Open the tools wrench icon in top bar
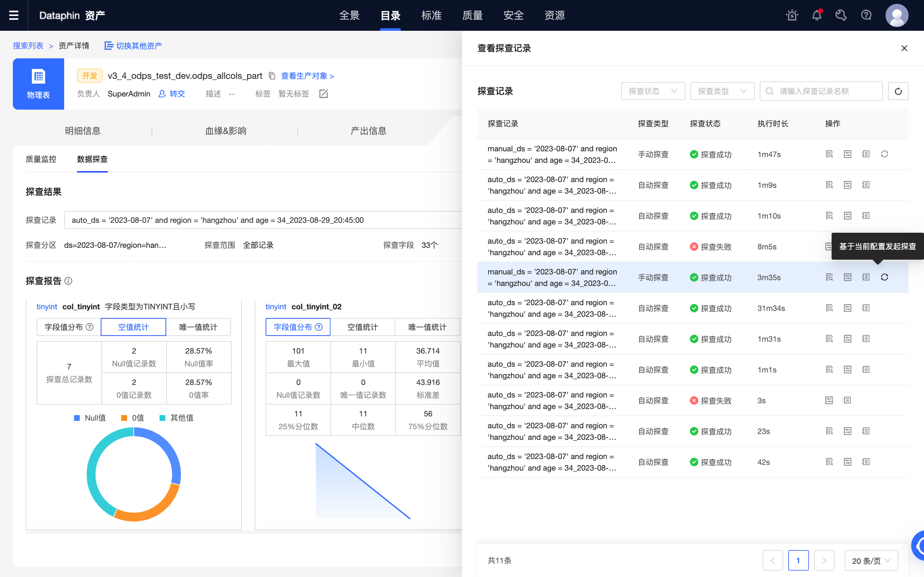This screenshot has width=924, height=577. (x=842, y=15)
